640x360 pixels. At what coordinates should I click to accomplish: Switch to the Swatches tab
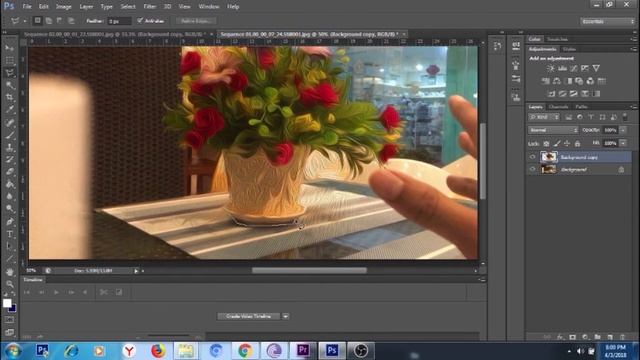(x=558, y=39)
